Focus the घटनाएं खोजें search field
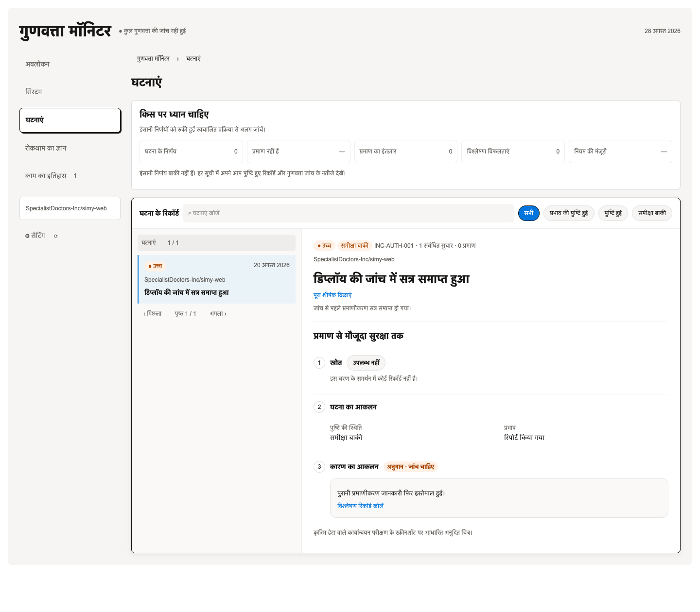Image resolution: width=700 pixels, height=612 pixels. (349, 213)
